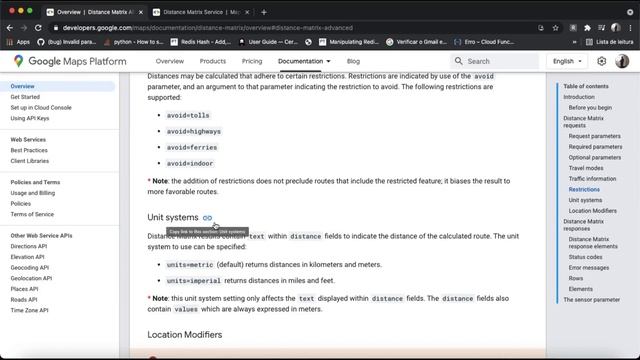The width and height of the screenshot is (640, 360).
Task: Close the Distance Matrix Service tab
Action: (x=247, y=12)
